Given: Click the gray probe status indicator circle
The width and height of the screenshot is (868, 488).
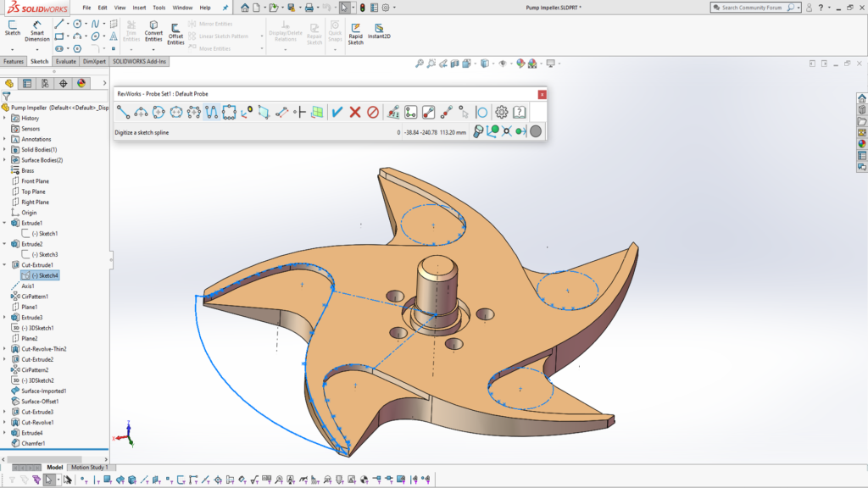Looking at the screenshot, I should (534, 130).
